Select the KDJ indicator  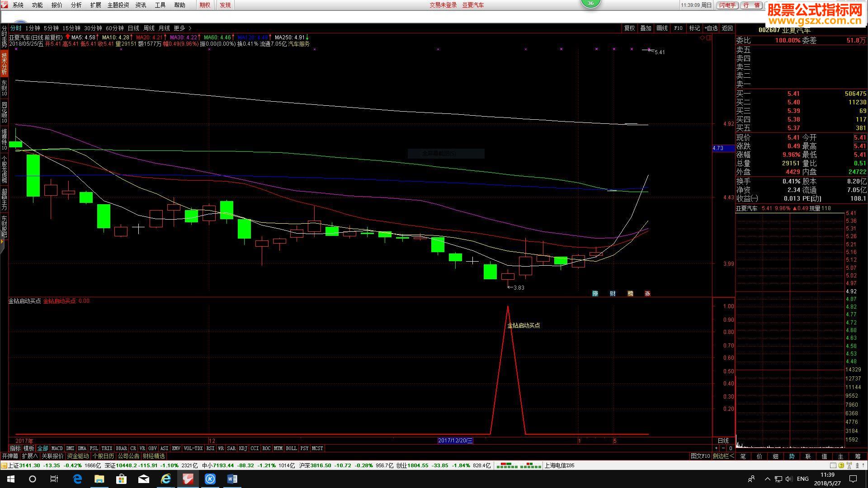(x=243, y=448)
